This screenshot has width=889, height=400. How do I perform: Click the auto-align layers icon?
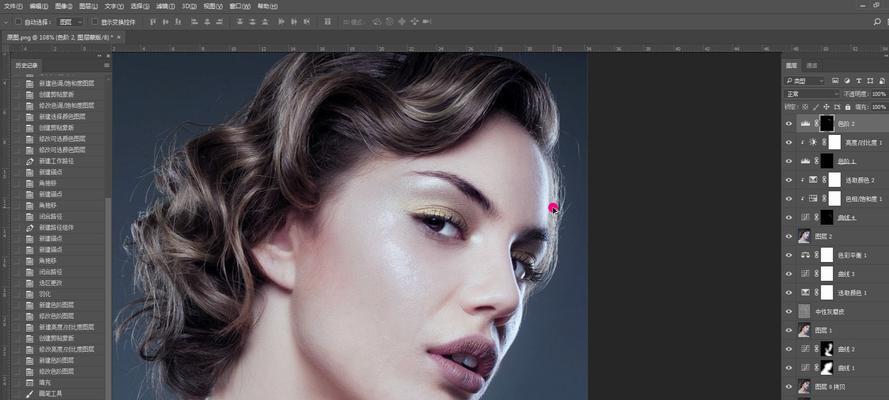pyautogui.click(x=327, y=22)
